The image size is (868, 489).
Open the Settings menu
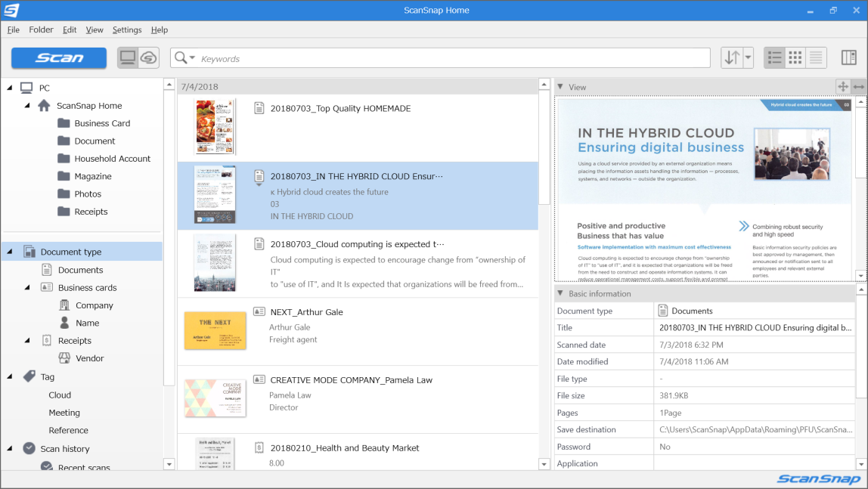[x=127, y=29]
